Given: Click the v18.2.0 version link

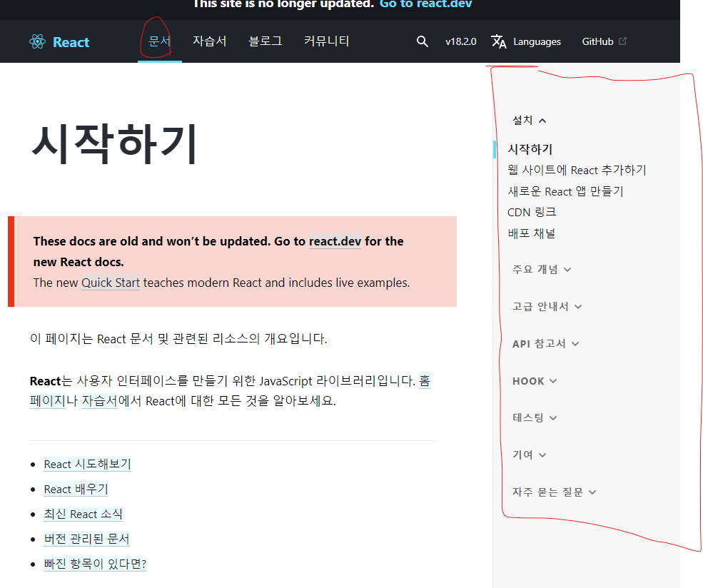Looking at the screenshot, I should pyautogui.click(x=460, y=41).
